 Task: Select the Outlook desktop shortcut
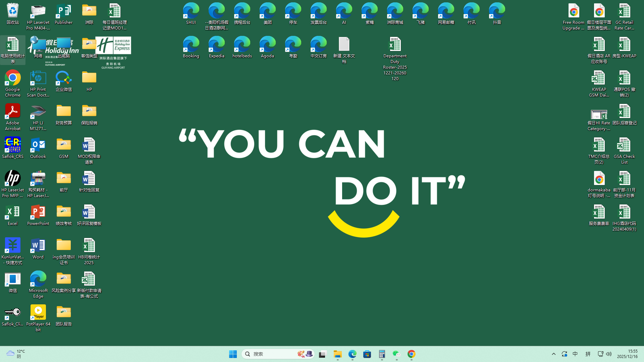tap(38, 147)
